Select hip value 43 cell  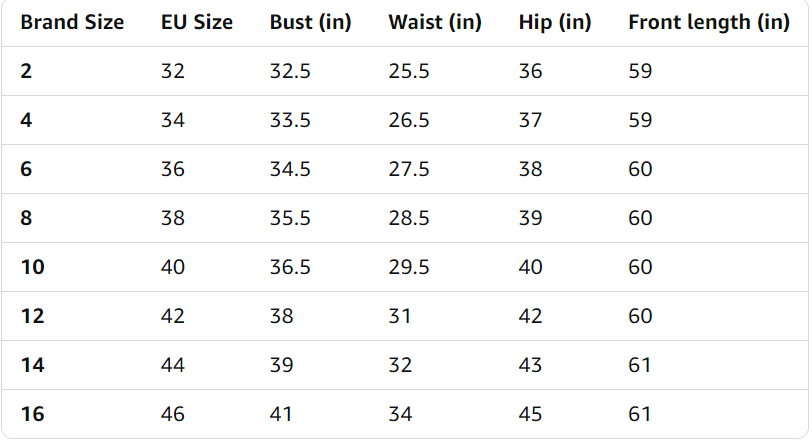[531, 365]
